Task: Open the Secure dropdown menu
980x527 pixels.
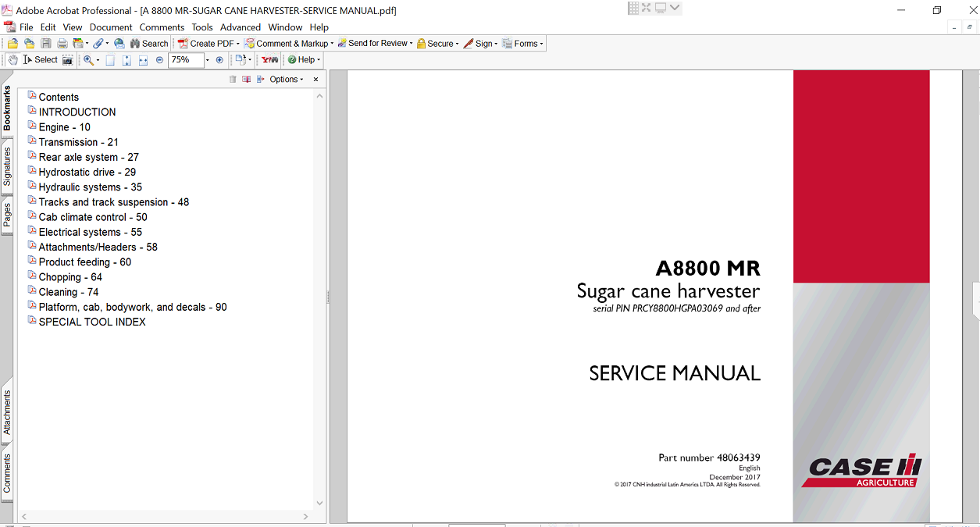Action: point(437,44)
